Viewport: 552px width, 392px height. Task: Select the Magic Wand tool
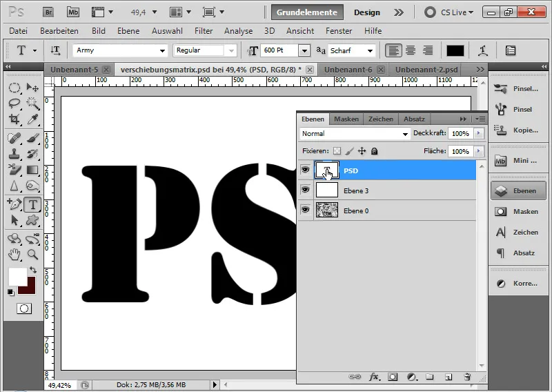tap(32, 104)
